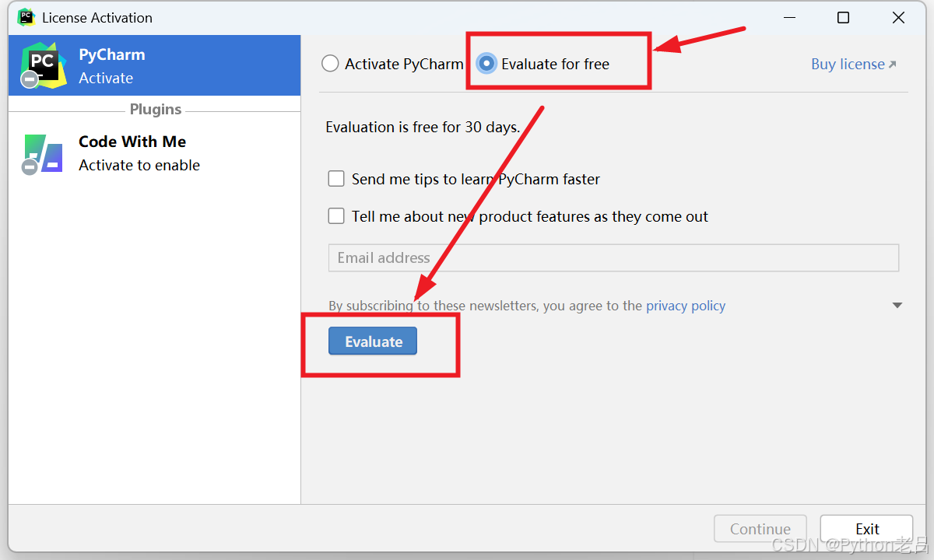Screen dimensions: 934x560
Task: Click the Evaluate button
Action: click(373, 341)
